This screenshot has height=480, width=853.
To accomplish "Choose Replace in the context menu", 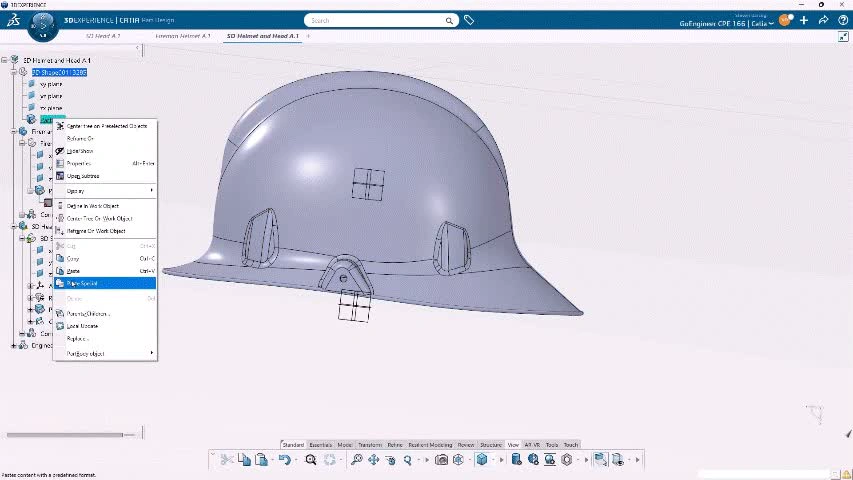I will [106, 339].
